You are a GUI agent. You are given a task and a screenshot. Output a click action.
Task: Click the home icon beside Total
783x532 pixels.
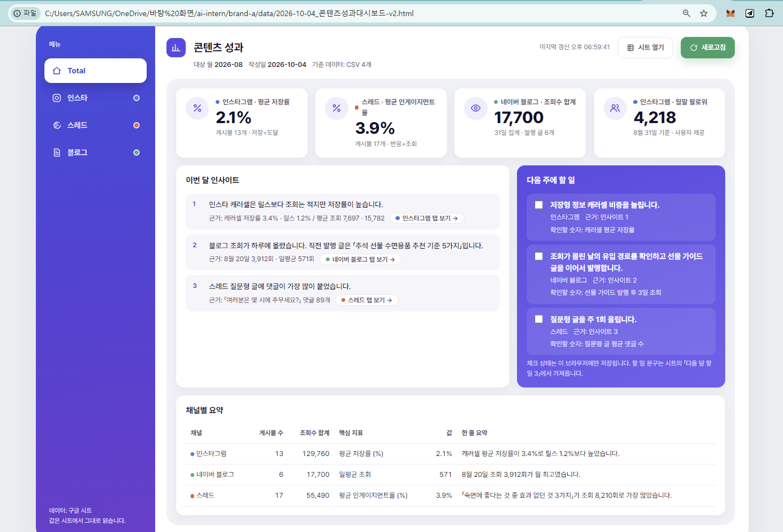click(57, 71)
